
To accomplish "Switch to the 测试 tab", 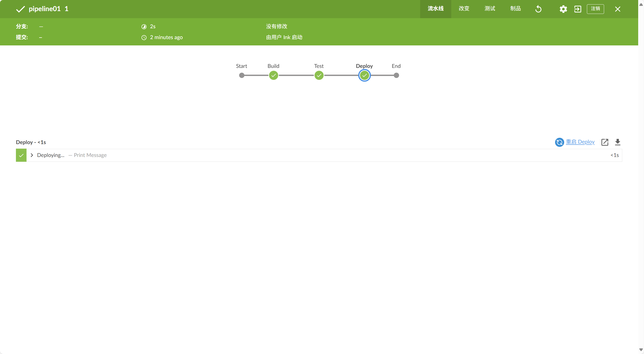I will [490, 9].
